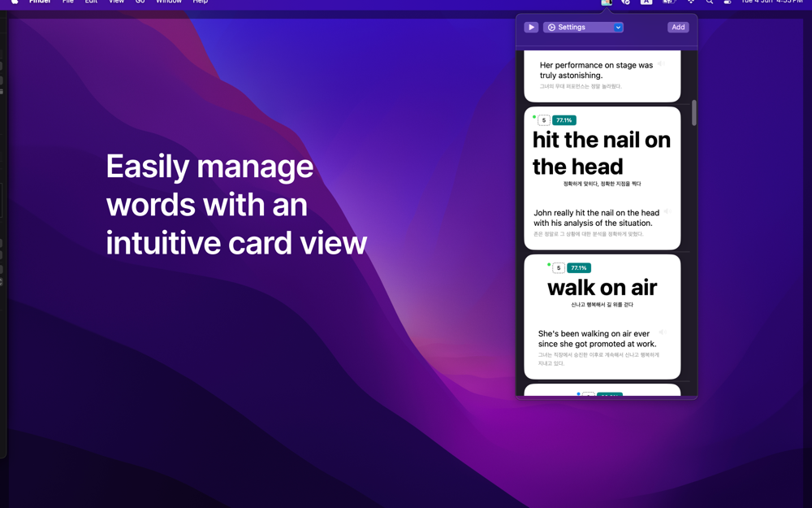Viewport: 812px width, 508px height.
Task: Click sentence 'Her performance on stage was truly astonishing.'
Action: click(x=596, y=70)
